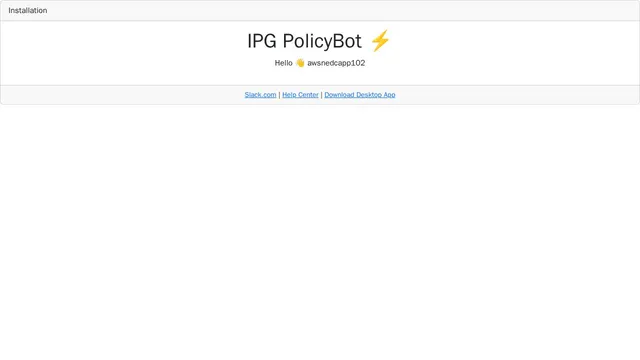Viewport: 640px width, 360px height.
Task: Select the Installation header item
Action: pos(28,11)
